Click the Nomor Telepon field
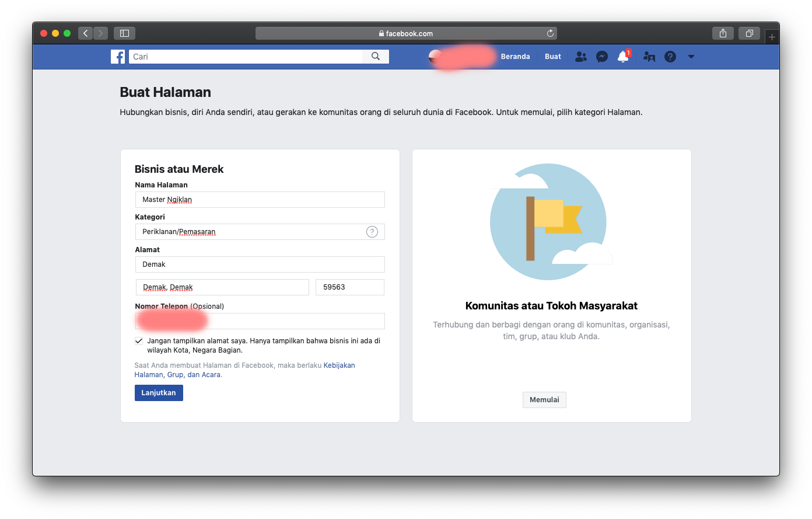Image resolution: width=812 pixels, height=519 pixels. coord(260,321)
